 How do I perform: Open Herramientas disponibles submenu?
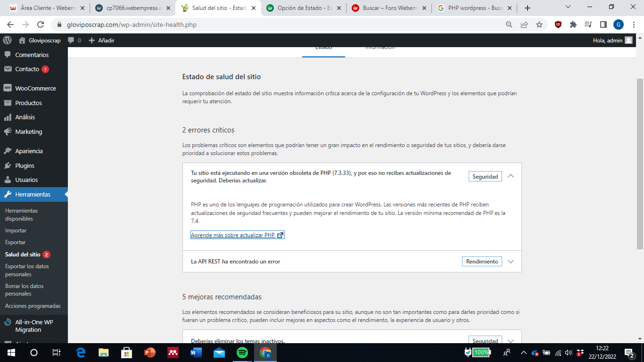[21, 214]
